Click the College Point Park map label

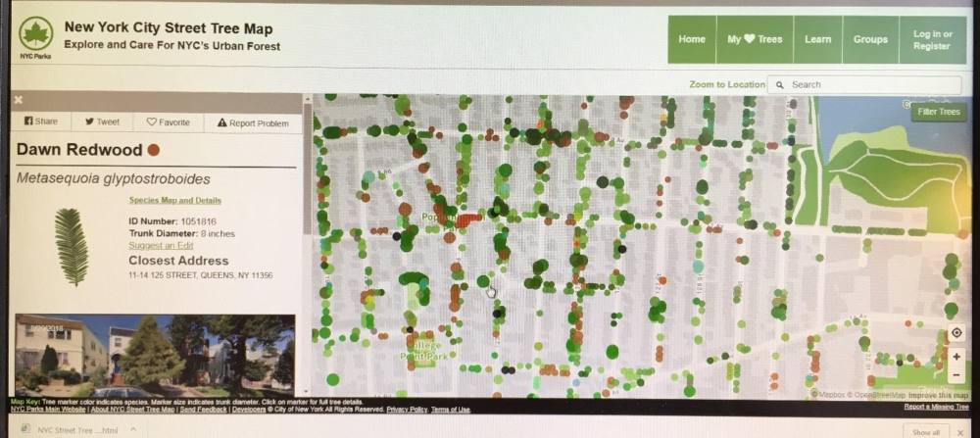424,351
